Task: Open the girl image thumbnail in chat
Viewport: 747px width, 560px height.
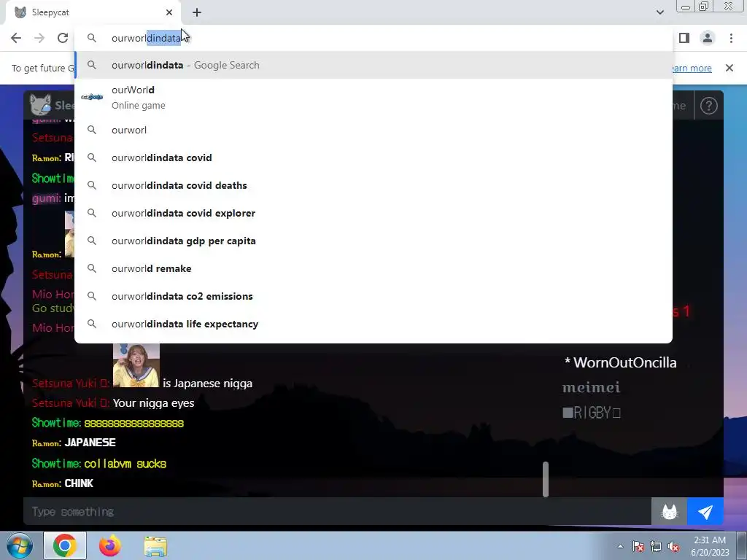Action: [x=136, y=365]
